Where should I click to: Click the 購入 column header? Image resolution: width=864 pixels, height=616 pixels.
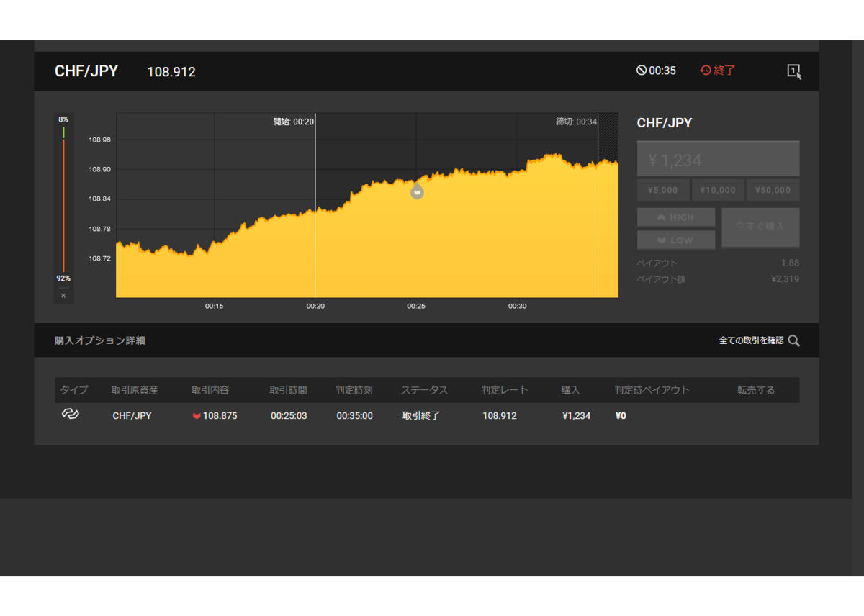coord(571,390)
